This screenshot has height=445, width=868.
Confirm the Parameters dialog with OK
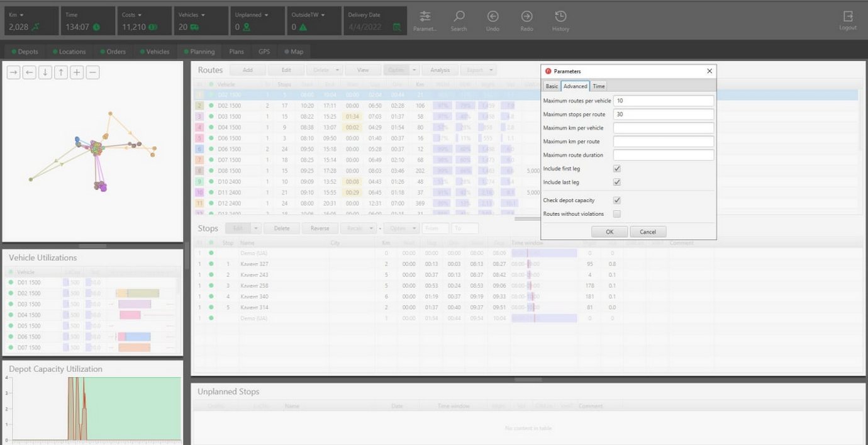click(x=609, y=232)
